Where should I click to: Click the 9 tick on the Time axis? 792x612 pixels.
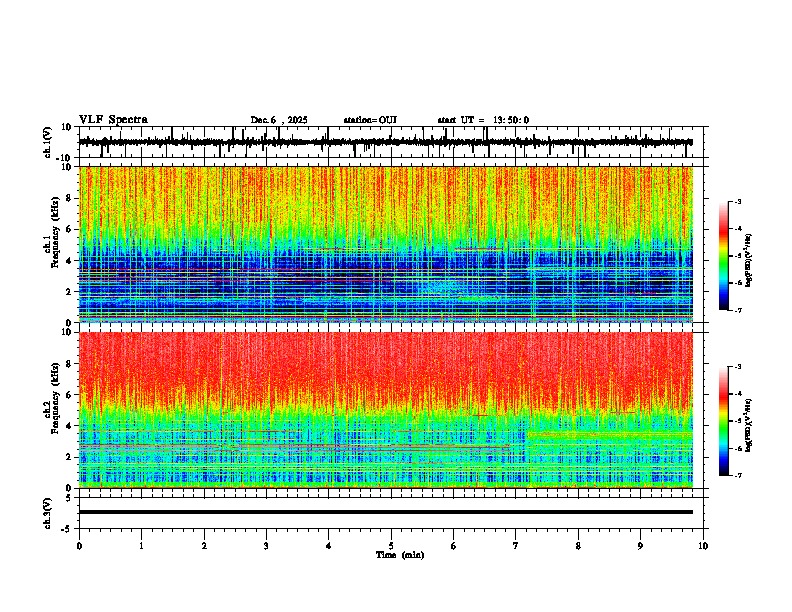click(640, 546)
